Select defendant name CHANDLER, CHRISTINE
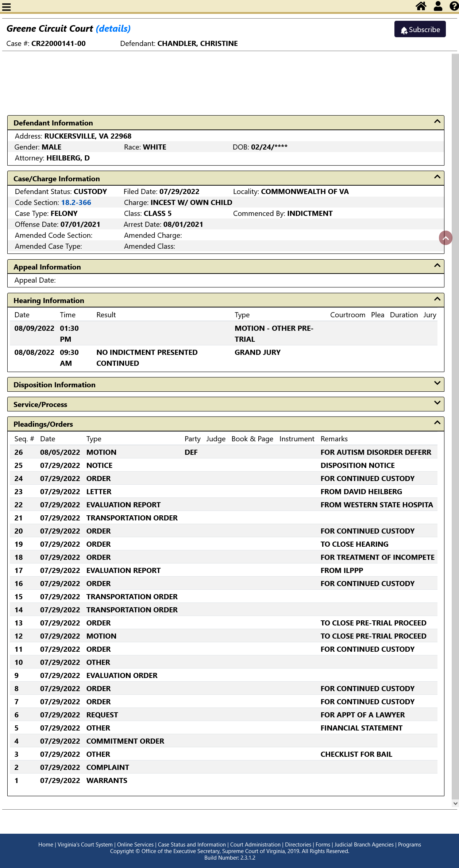This screenshot has width=459, height=868. click(x=197, y=43)
